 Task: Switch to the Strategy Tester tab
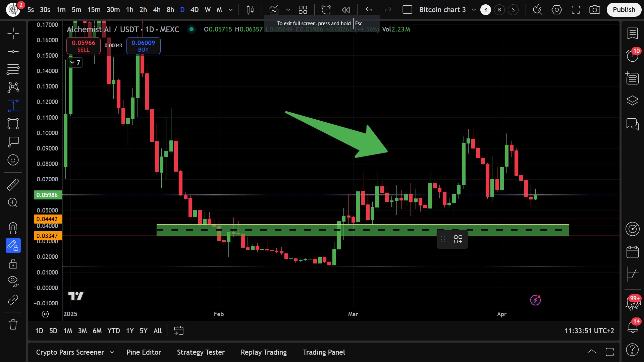pos(201,352)
